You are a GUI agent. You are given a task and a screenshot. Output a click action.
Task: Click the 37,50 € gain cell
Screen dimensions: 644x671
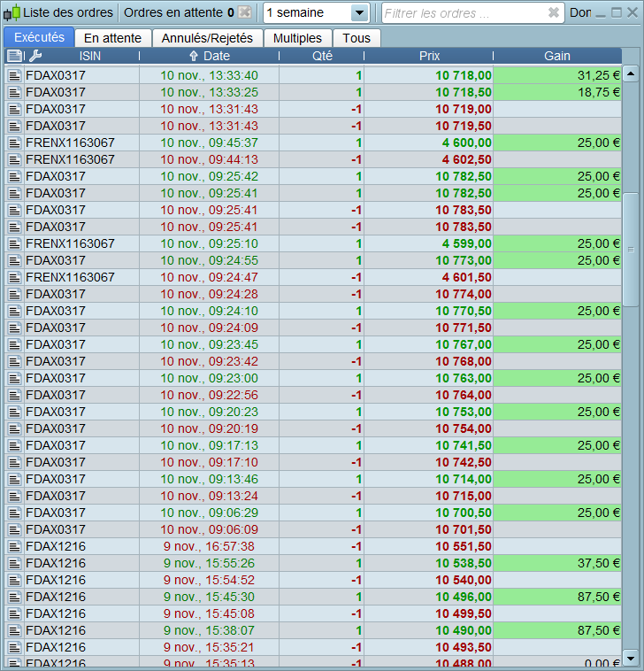click(x=557, y=563)
